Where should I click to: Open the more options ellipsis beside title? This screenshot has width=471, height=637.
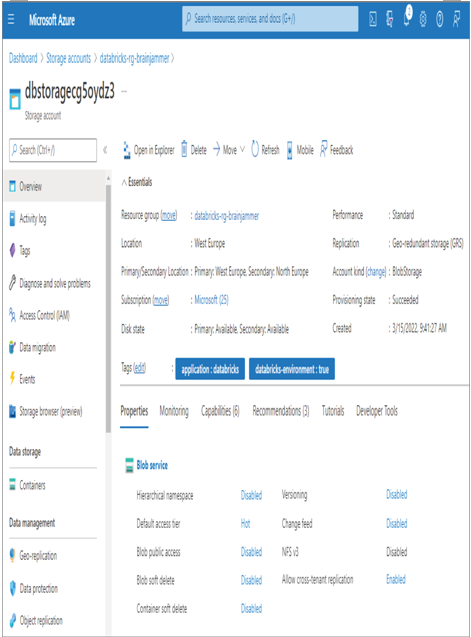click(x=124, y=91)
